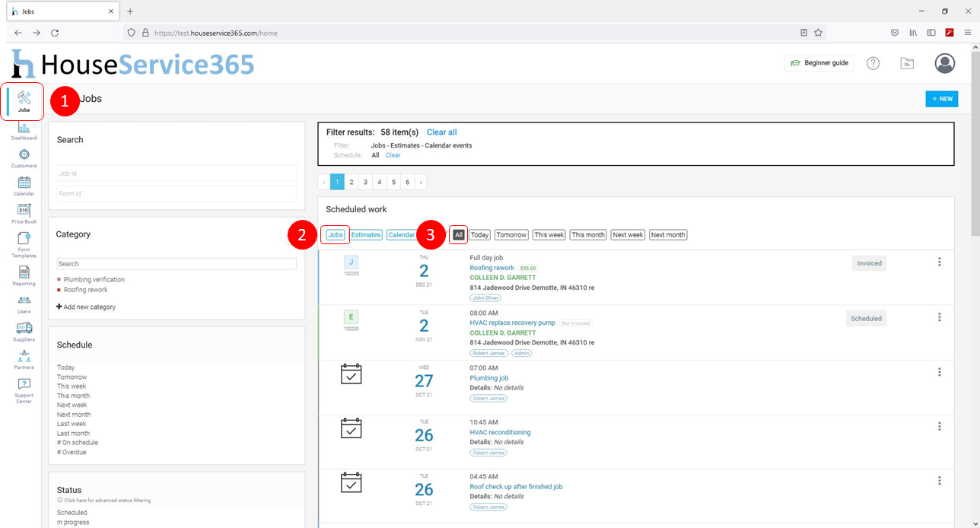Open the Jobs section in the left sidebar
980x528 pixels.
coord(24,101)
